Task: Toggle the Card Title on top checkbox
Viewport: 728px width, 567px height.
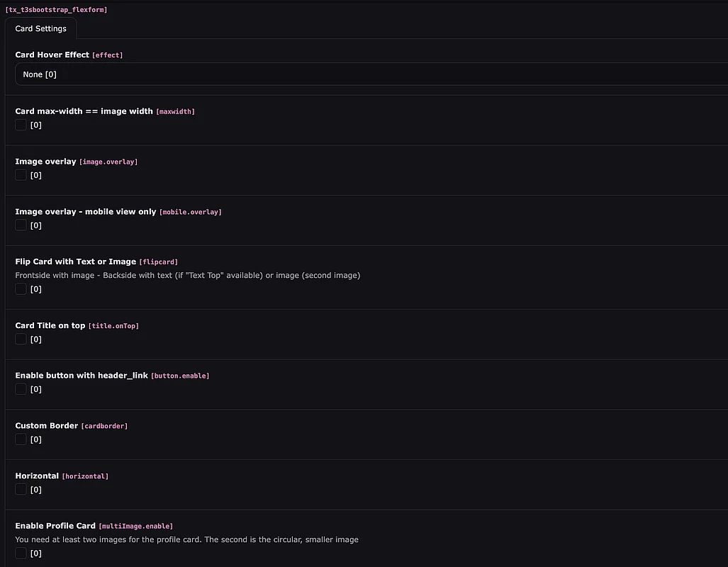Action: click(21, 339)
